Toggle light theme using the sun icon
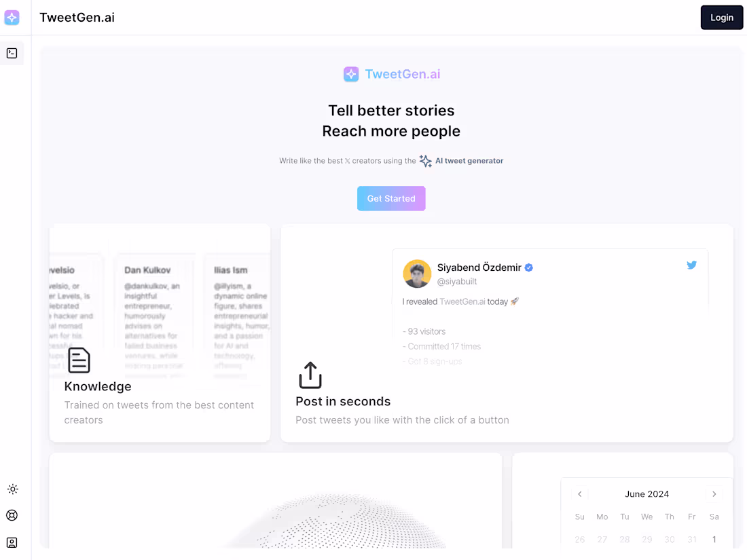The image size is (747, 560). pyautogui.click(x=12, y=489)
